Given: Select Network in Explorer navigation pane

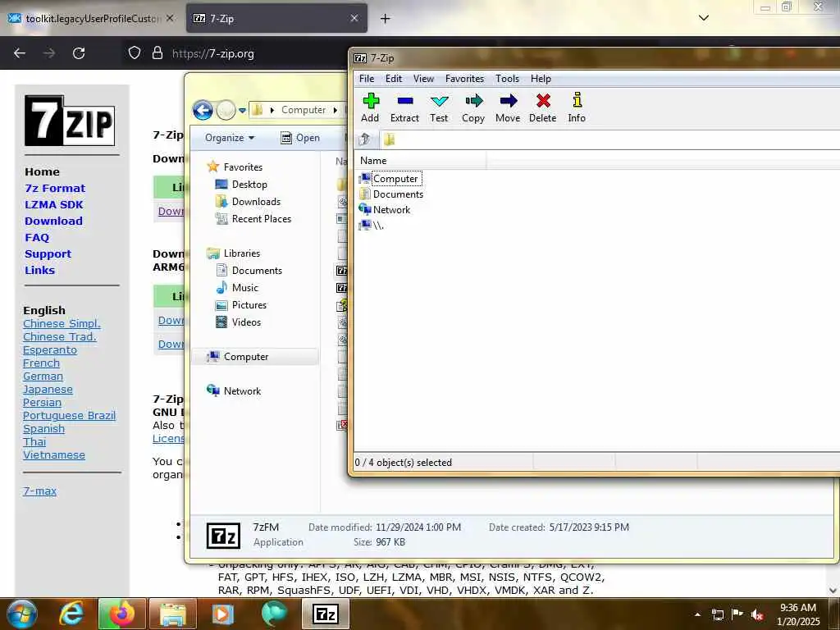Looking at the screenshot, I should tap(234, 391).
